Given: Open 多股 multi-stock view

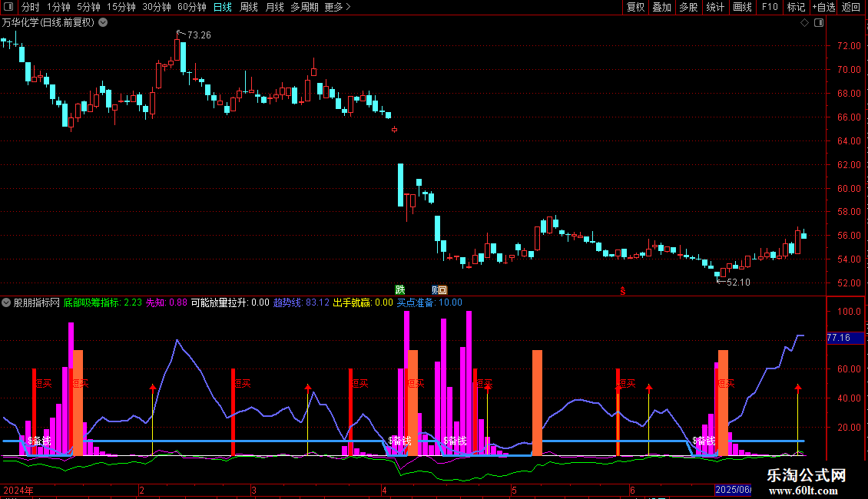Looking at the screenshot, I should tap(688, 7).
